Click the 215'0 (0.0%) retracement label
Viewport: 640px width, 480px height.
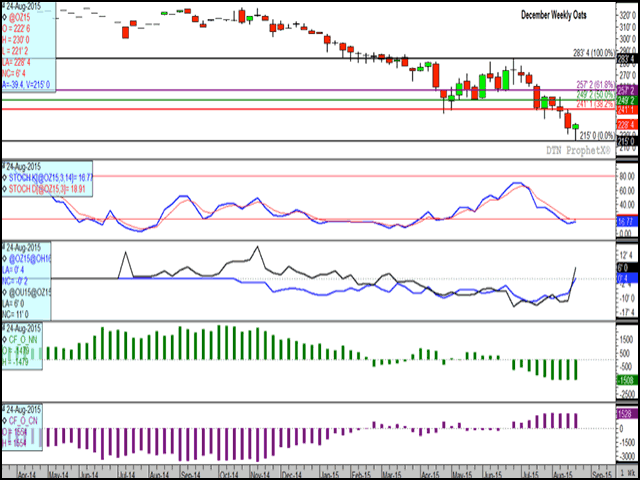click(597, 135)
